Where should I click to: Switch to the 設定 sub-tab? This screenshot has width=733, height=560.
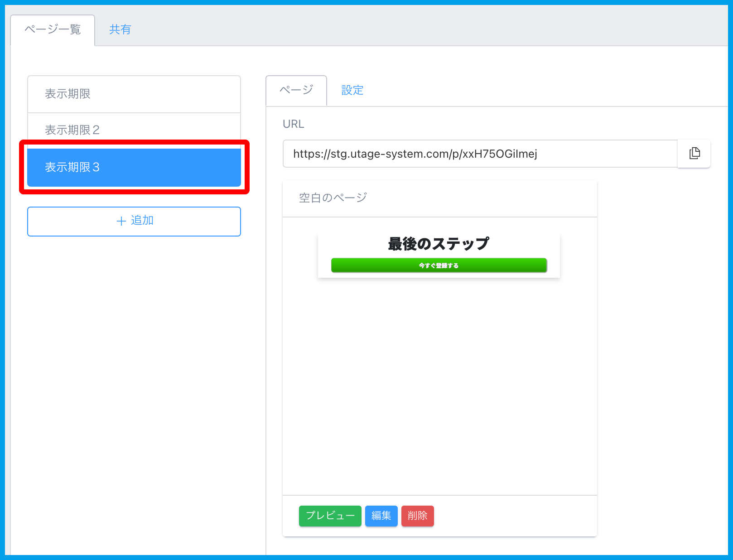(x=352, y=90)
